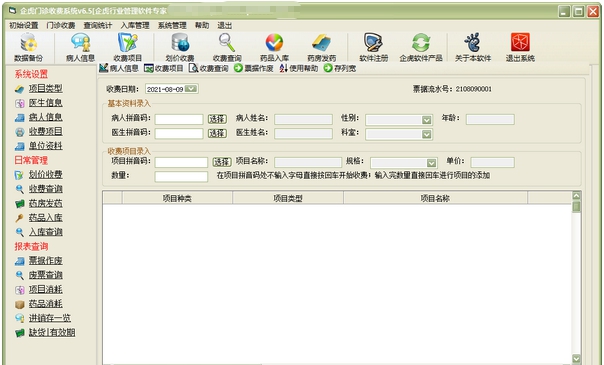Image resolution: width=604 pixels, height=365 pixels.
Task: Click the 使用帮助 secondary toolbar button
Action: 299,69
